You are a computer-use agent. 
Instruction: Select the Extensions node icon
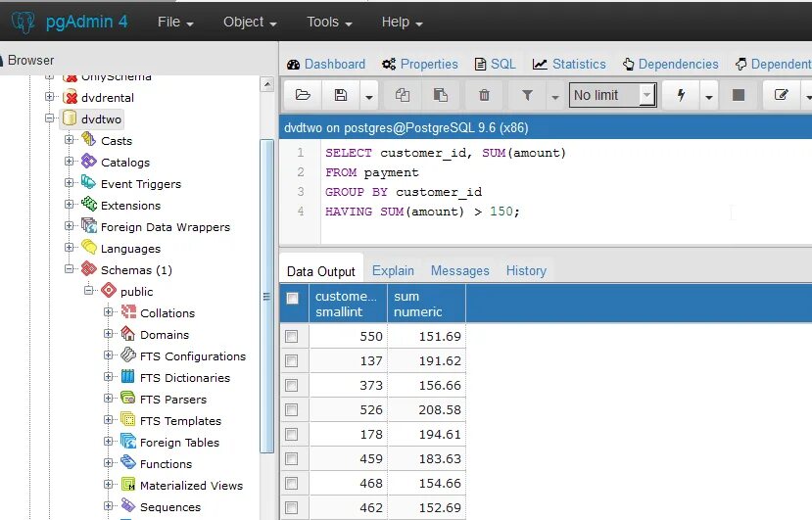(x=88, y=205)
